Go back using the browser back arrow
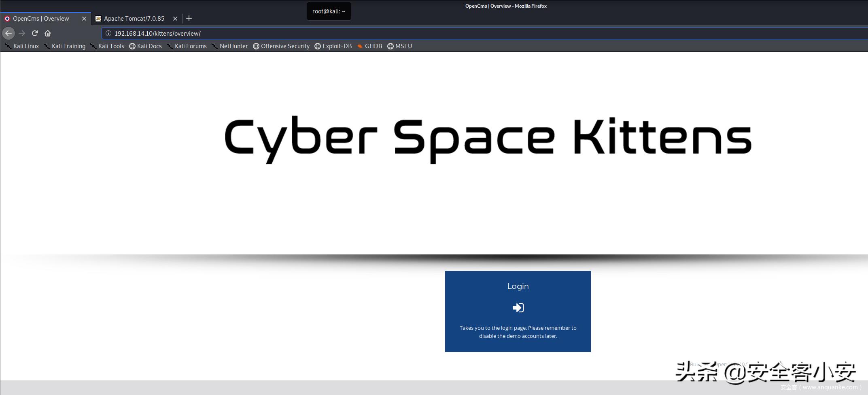Viewport: 868px width, 395px height. (x=8, y=33)
